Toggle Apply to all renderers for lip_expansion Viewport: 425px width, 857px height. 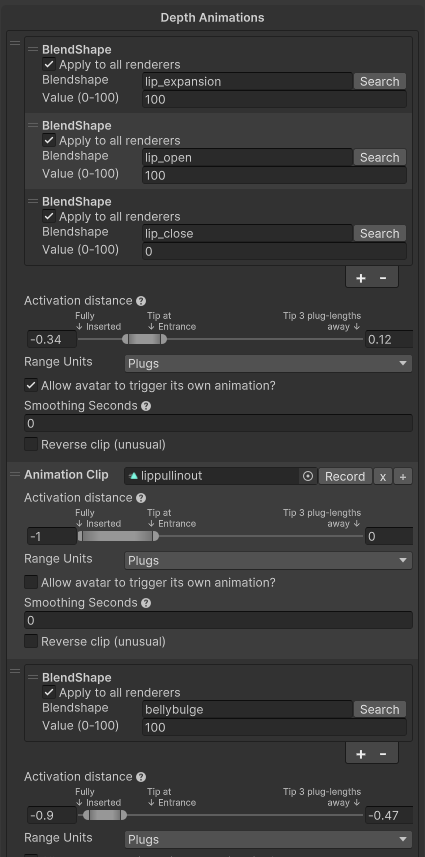(49, 64)
